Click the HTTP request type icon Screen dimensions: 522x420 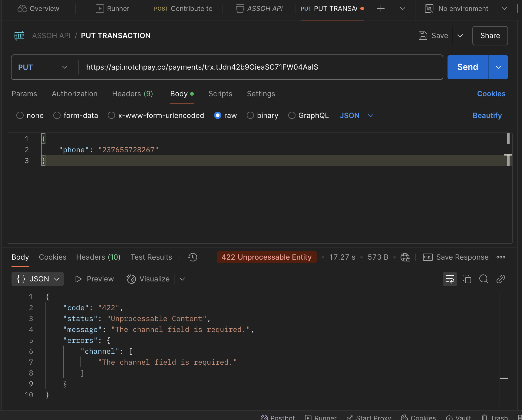(x=19, y=36)
